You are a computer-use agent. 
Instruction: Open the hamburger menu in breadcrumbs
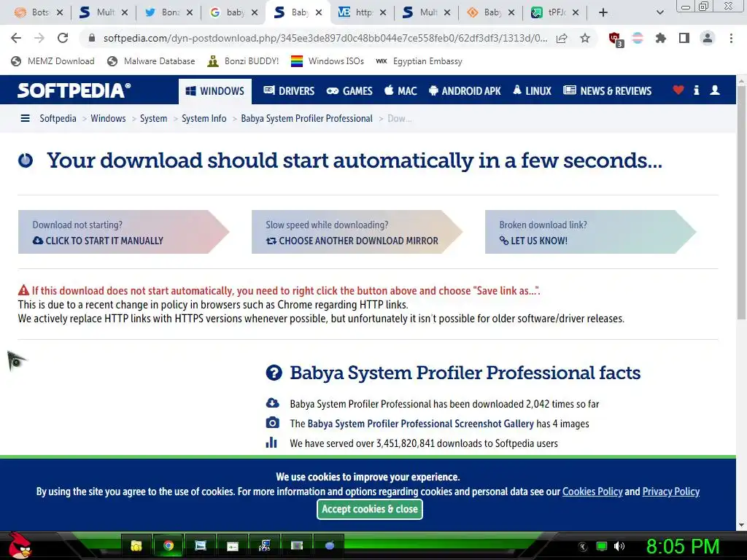(26, 118)
